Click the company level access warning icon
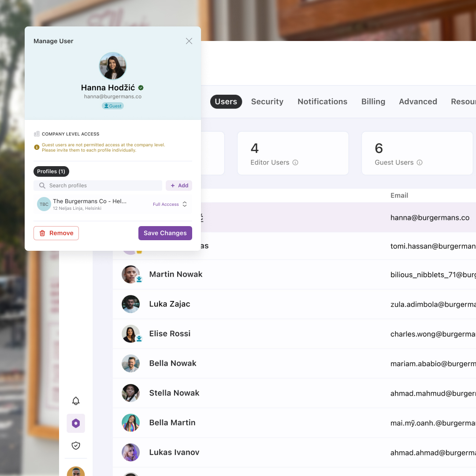 37,147
